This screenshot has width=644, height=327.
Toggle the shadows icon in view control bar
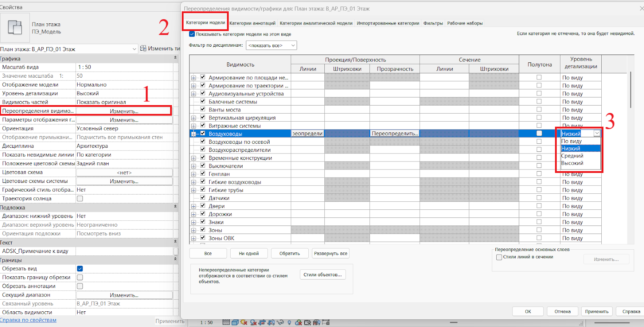point(253,323)
